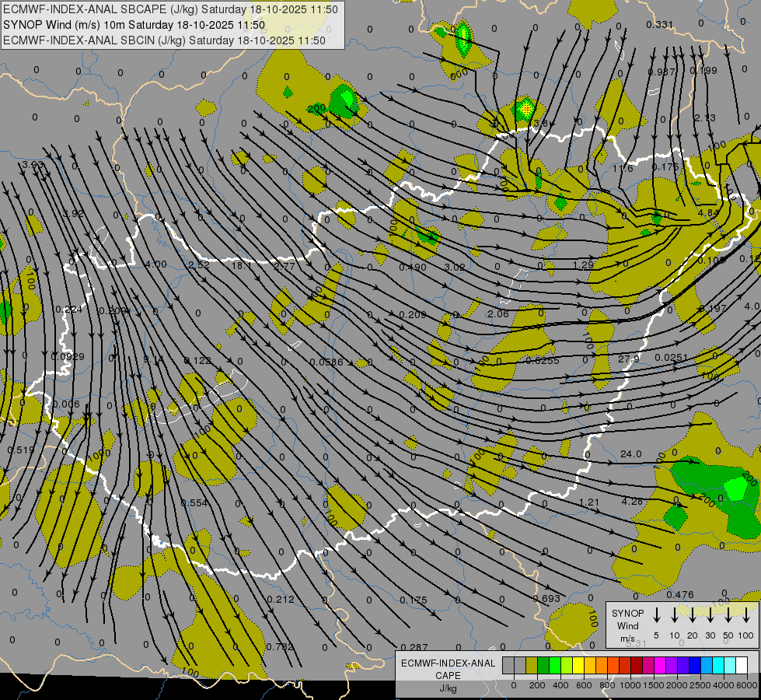Click the 10 m/s wind arrow in legend
This screenshot has width=761, height=700.
click(x=674, y=615)
